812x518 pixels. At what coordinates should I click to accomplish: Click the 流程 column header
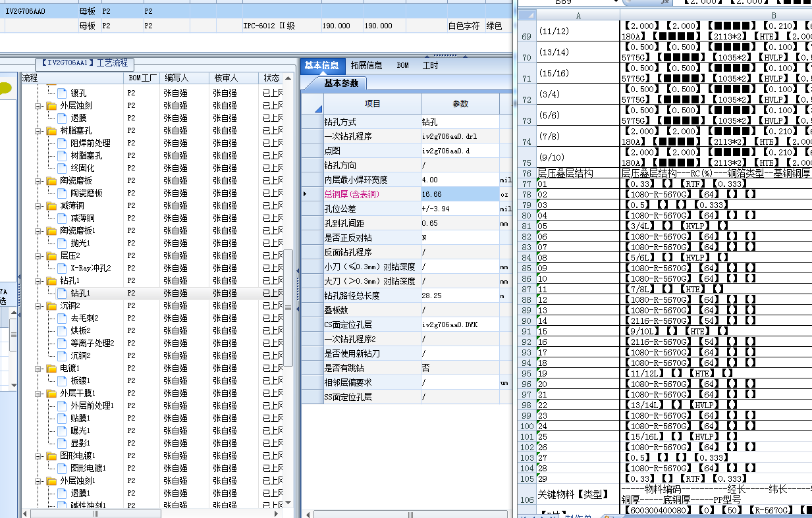[x=72, y=78]
